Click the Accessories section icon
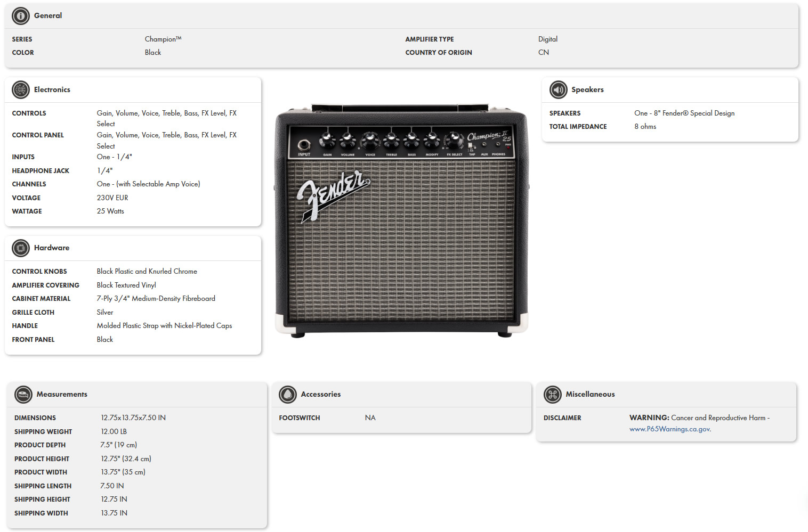Viewport: 808px width, 532px height. [288, 395]
